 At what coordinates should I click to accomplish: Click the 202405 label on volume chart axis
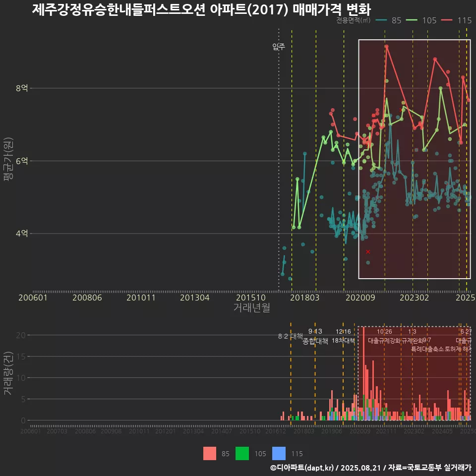442,431
